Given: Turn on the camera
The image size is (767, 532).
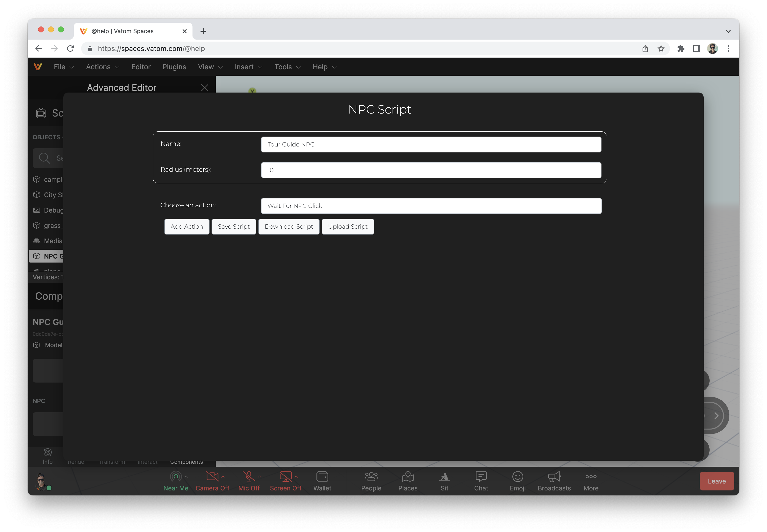Looking at the screenshot, I should tap(212, 481).
